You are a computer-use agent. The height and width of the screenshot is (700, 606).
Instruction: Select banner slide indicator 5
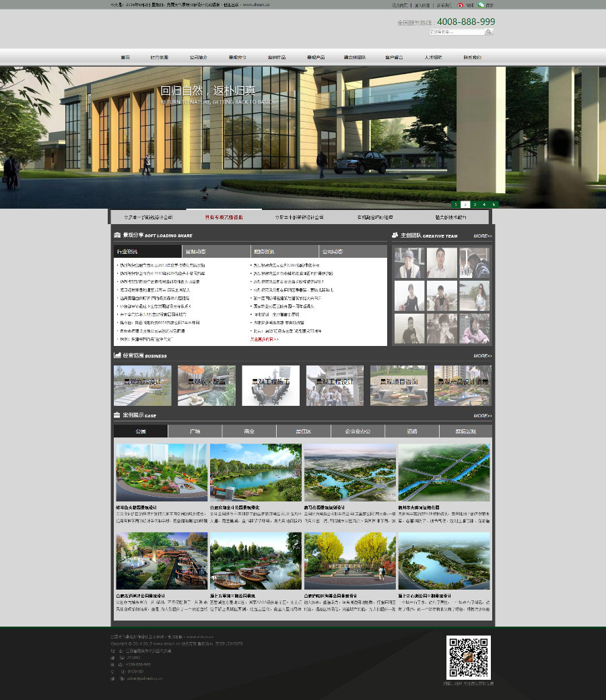[494, 205]
